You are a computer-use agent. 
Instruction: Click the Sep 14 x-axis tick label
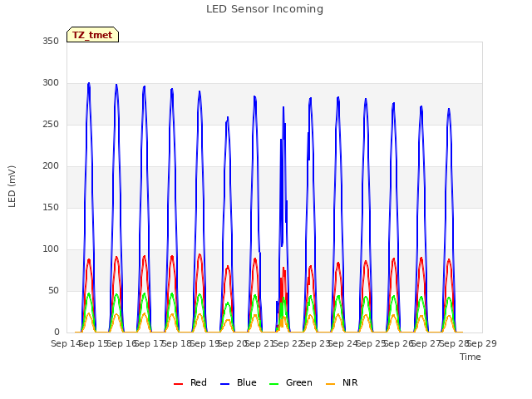pyautogui.click(x=66, y=343)
